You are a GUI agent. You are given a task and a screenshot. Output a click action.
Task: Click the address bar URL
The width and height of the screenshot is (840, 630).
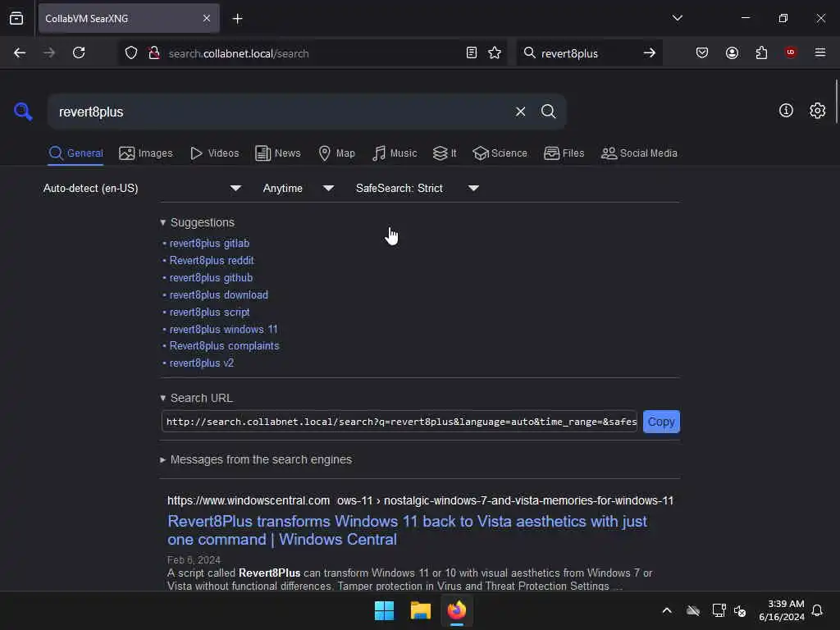[239, 53]
